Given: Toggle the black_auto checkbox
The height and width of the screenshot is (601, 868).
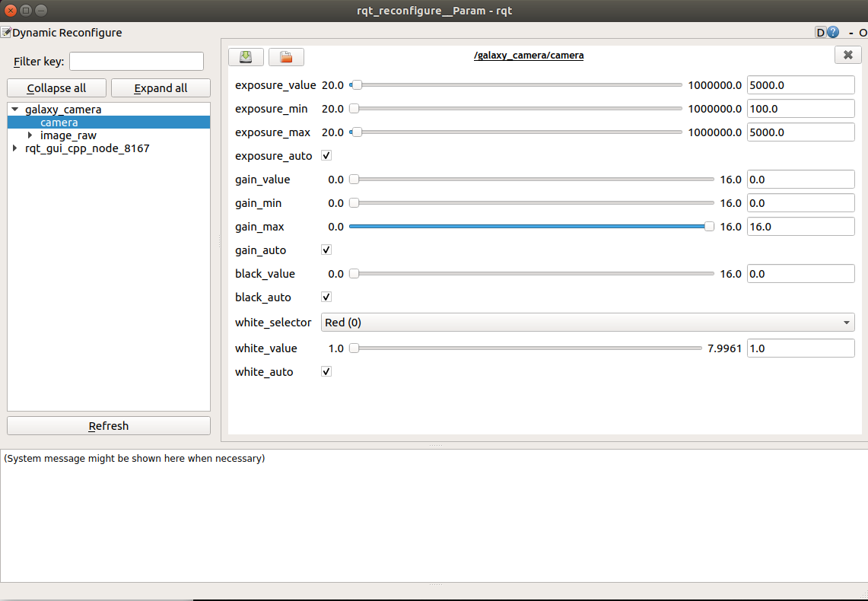Looking at the screenshot, I should coord(326,297).
